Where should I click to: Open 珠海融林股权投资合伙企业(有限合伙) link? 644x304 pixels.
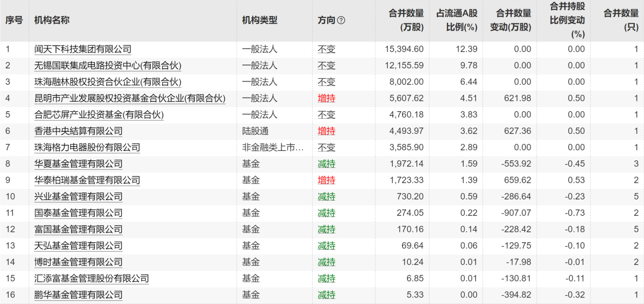click(x=108, y=82)
